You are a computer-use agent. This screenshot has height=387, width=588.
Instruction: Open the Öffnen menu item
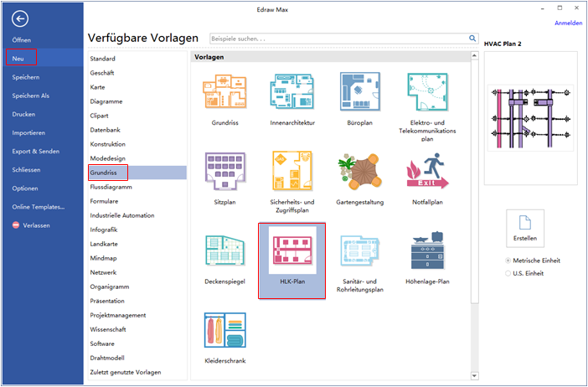coord(22,39)
